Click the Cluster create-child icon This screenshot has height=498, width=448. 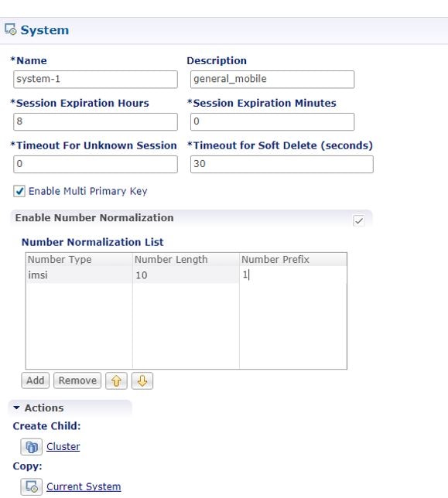point(32,446)
